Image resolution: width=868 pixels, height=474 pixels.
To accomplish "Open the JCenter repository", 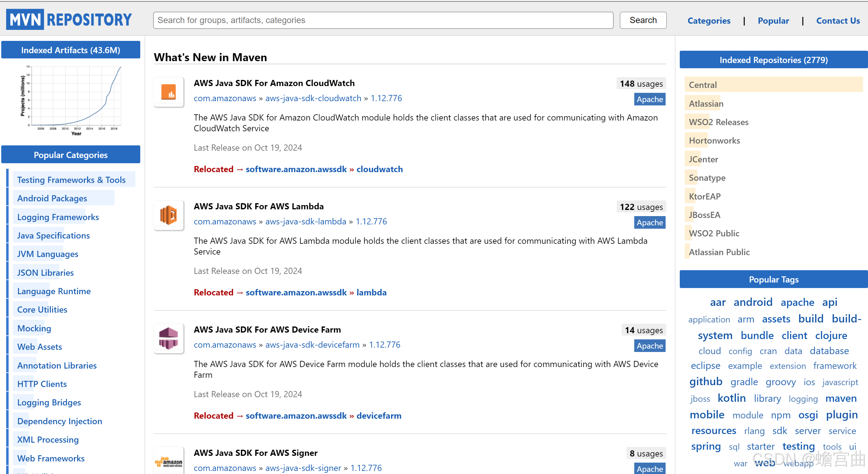I will (x=703, y=159).
